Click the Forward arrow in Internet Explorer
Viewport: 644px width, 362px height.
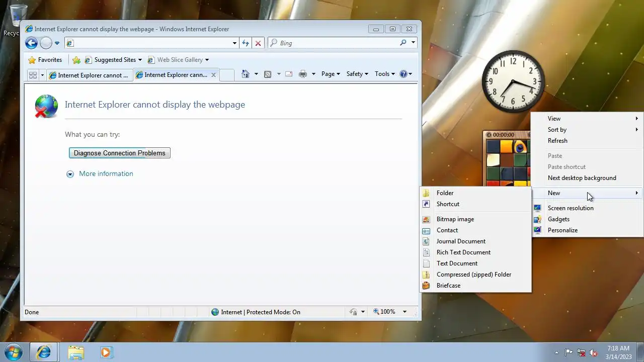46,43
